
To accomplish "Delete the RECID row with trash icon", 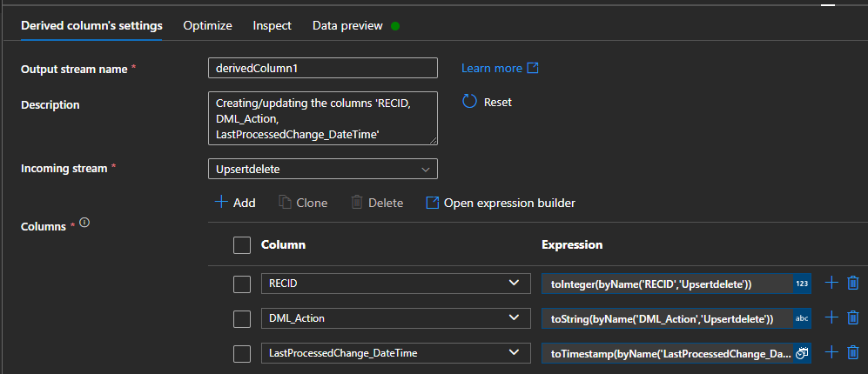I will 853,284.
